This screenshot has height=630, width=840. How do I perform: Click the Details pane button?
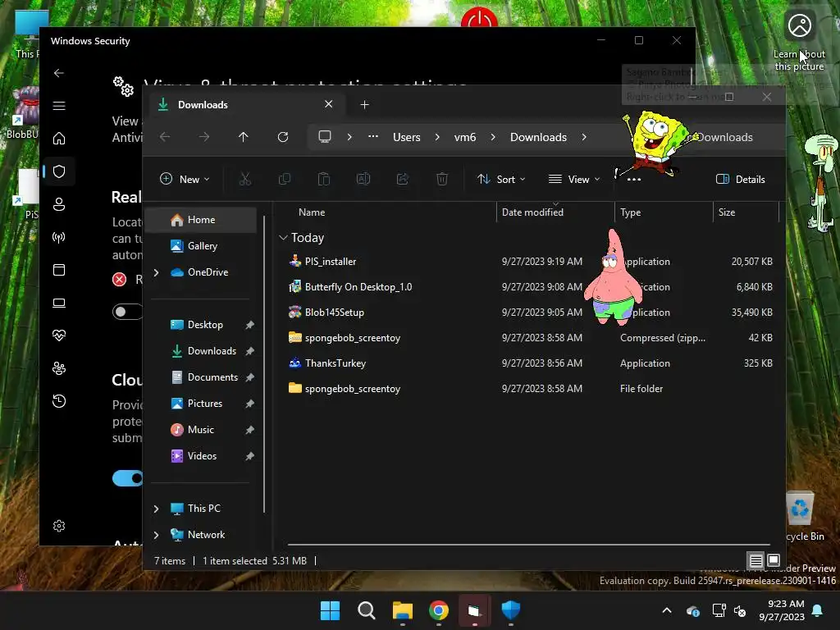click(x=741, y=179)
